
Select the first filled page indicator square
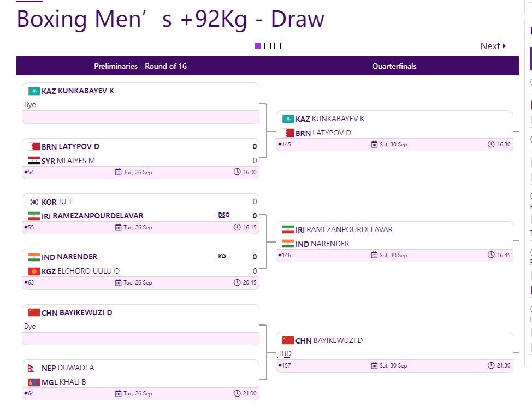tap(258, 46)
